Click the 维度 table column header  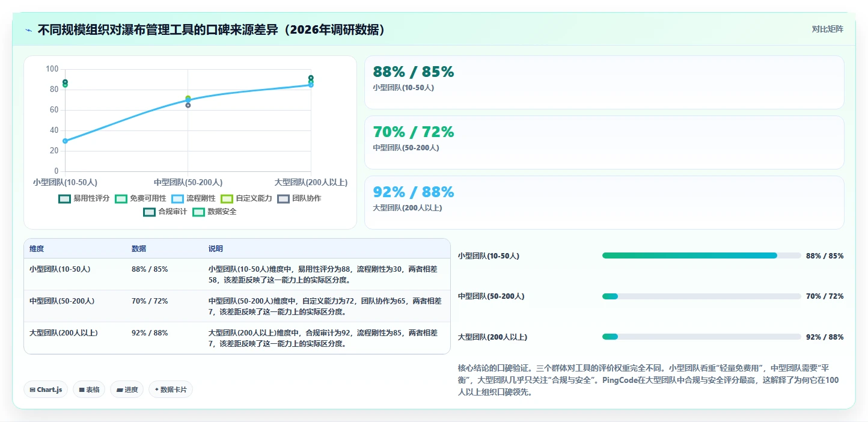pos(37,249)
